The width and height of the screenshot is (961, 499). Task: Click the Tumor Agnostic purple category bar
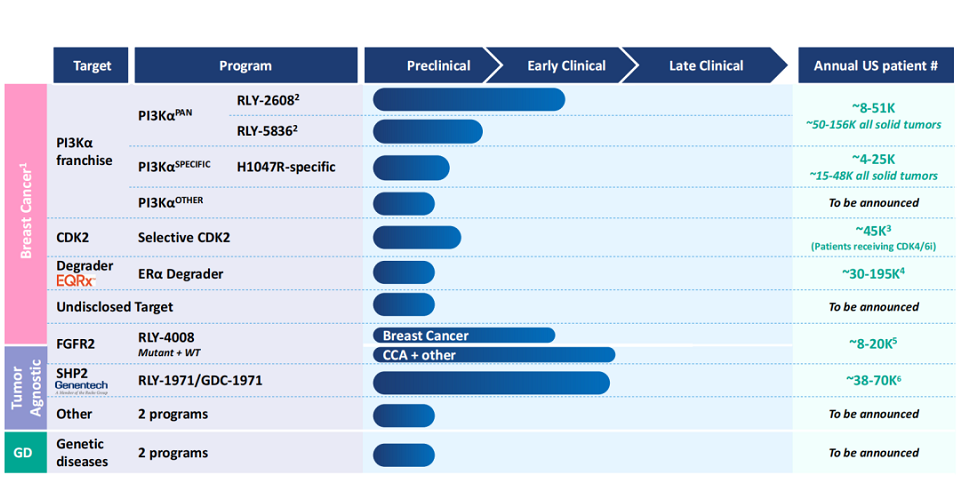[x=26, y=387]
